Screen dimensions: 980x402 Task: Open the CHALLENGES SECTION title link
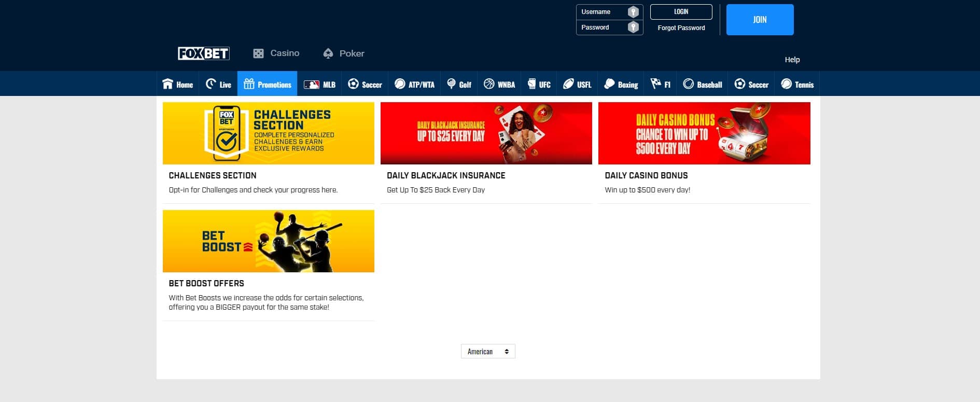point(213,175)
